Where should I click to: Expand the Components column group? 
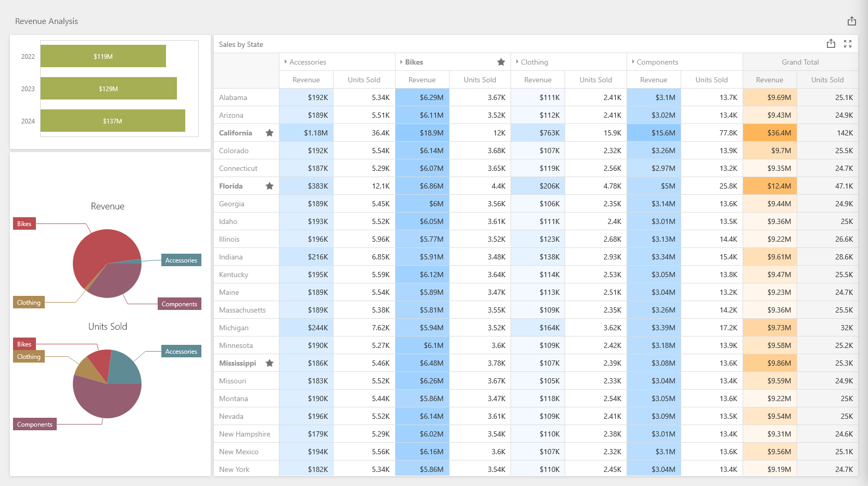[633, 62]
